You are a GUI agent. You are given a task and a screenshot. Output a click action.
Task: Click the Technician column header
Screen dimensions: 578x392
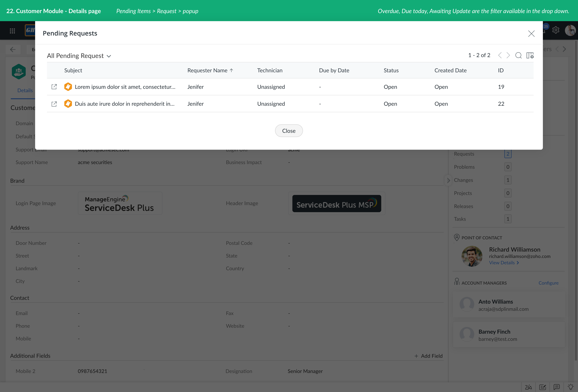270,70
